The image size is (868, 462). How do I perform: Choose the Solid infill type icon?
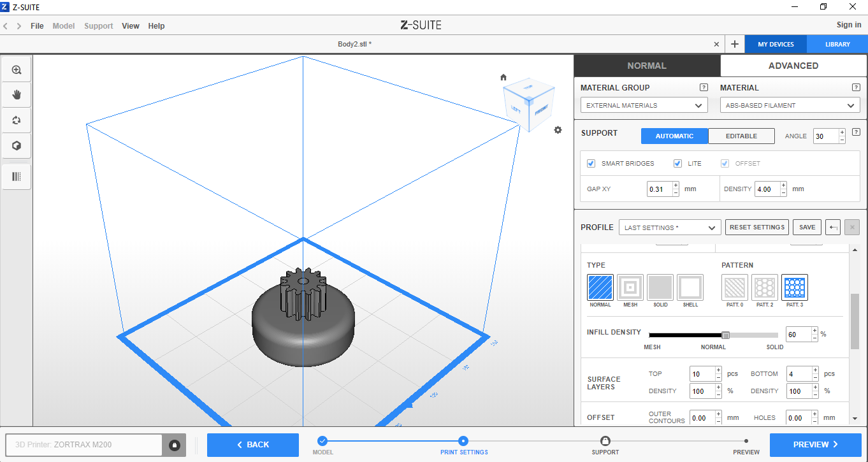click(x=660, y=287)
